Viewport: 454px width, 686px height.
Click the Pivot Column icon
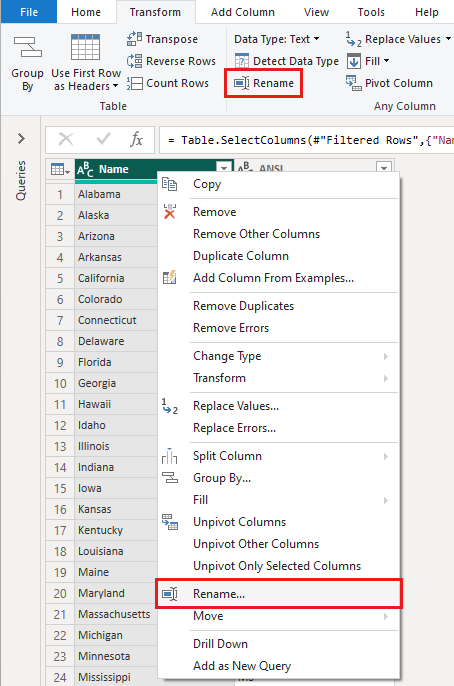tap(353, 83)
